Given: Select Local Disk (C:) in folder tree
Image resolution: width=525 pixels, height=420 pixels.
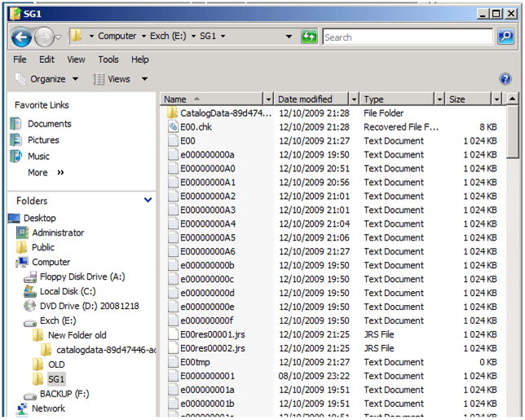Looking at the screenshot, I should click(x=67, y=292).
